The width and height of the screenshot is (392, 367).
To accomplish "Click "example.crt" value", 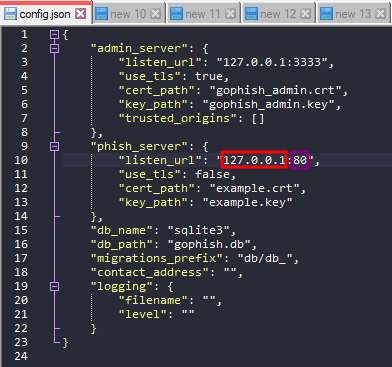I will [254, 188].
